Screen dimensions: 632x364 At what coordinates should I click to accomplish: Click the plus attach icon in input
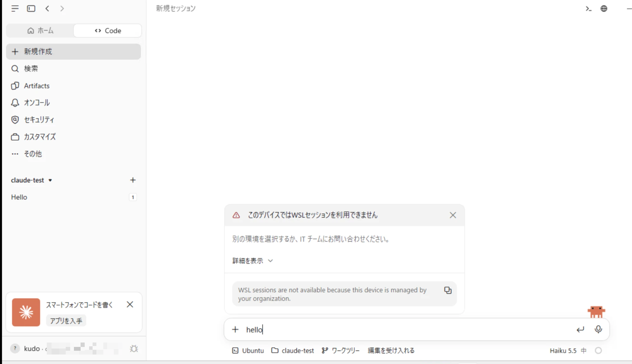pyautogui.click(x=235, y=330)
